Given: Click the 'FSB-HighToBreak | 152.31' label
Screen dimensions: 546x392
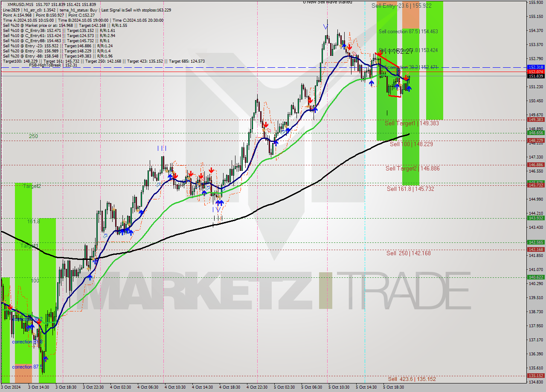Looking at the screenshot, I should tap(53, 65).
